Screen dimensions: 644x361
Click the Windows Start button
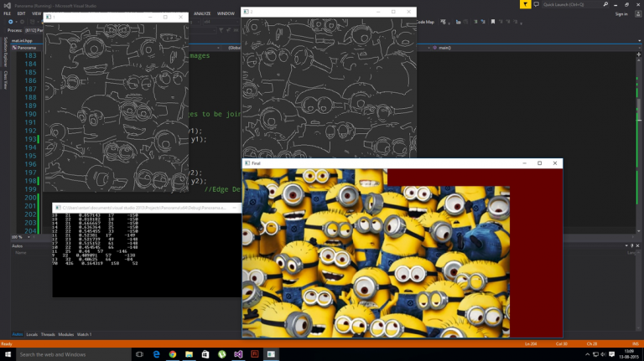click(x=8, y=354)
